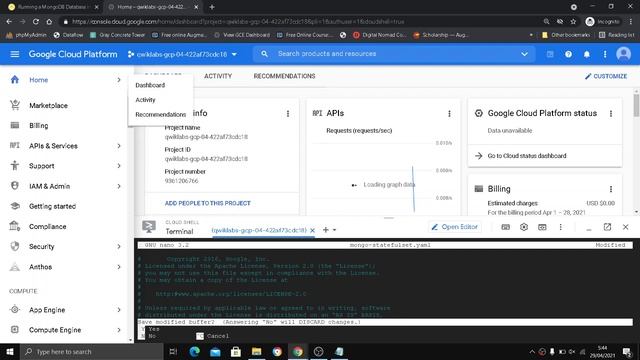Select Dashboard from Home submenu
This screenshot has width=640, height=360.
pos(150,85)
